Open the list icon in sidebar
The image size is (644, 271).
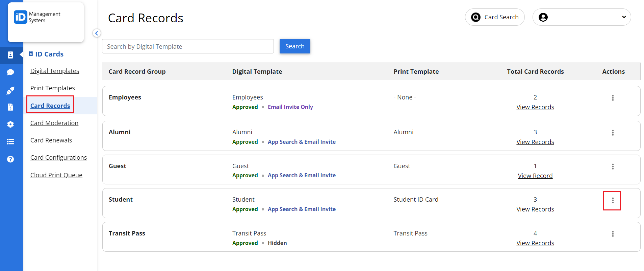[x=10, y=141]
